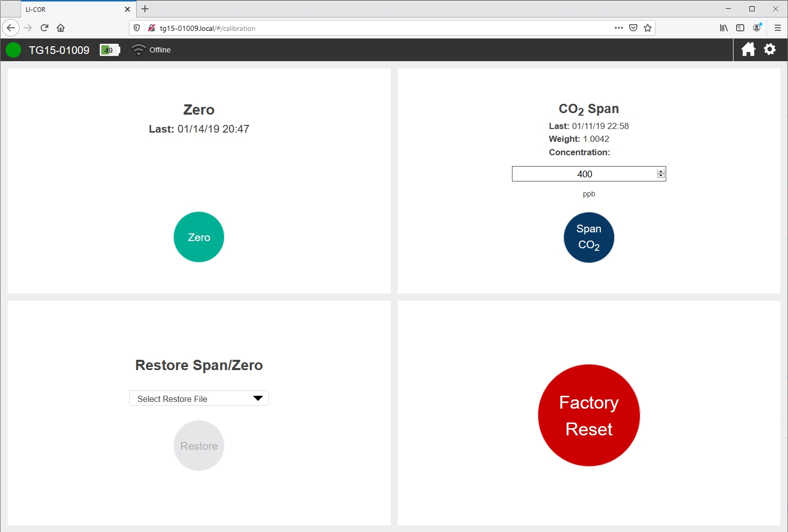Screen dimensions: 788x532
Task: Click the red Factory Reset button
Action: point(589,415)
